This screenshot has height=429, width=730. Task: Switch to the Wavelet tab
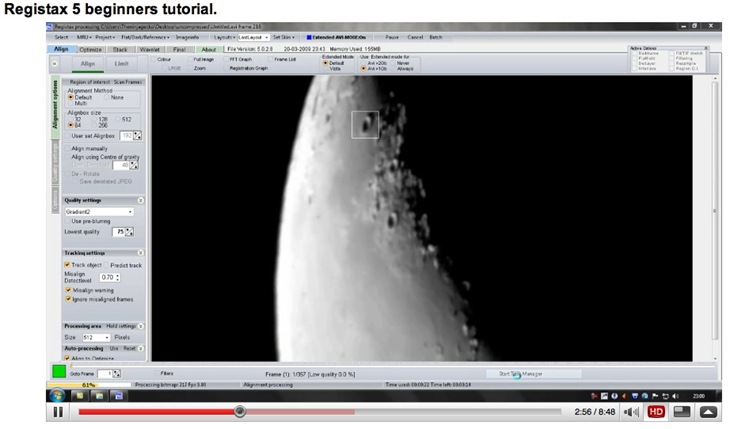tap(149, 49)
